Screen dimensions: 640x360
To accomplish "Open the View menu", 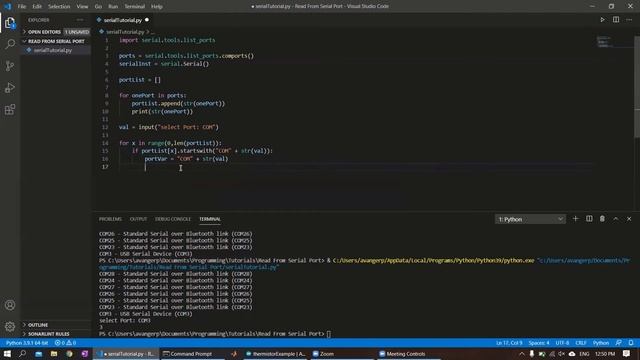I will pyautogui.click(x=82, y=6).
